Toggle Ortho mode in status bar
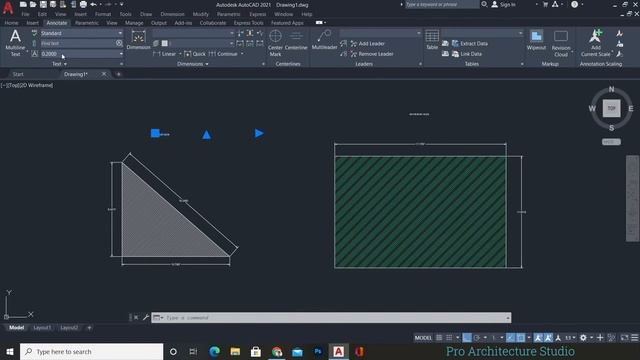The image size is (640, 360). click(467, 338)
